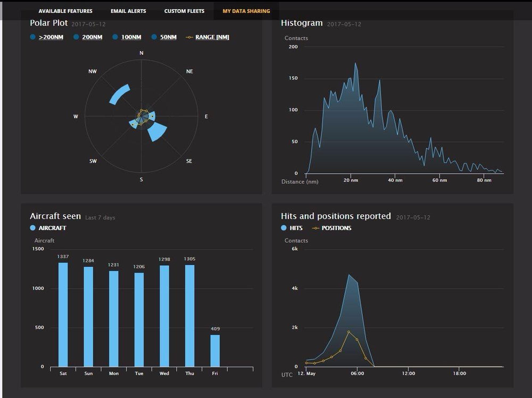Image resolution: width=532 pixels, height=398 pixels.
Task: Click the large northwest polar wedge
Action: pyautogui.click(x=119, y=94)
